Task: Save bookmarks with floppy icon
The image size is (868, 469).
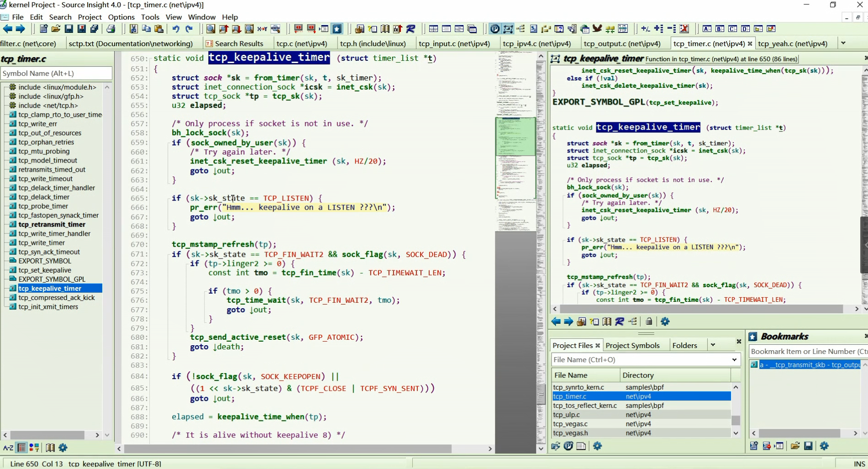Action: (808, 446)
